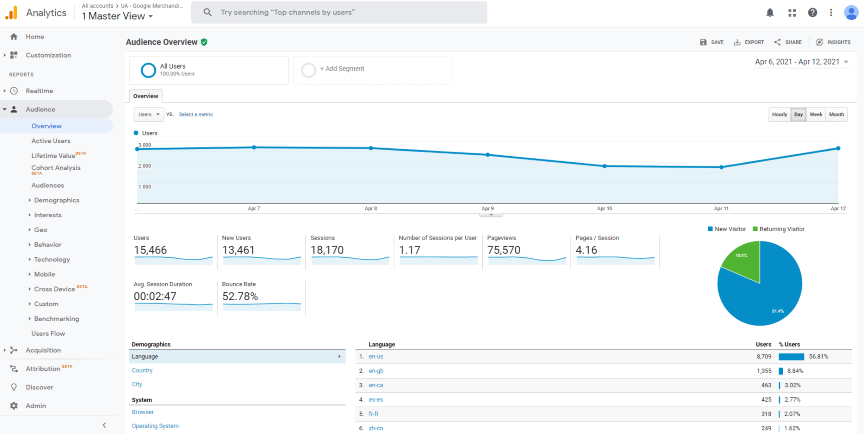The image size is (864, 434).
Task: Open the date range picker
Action: (x=803, y=62)
